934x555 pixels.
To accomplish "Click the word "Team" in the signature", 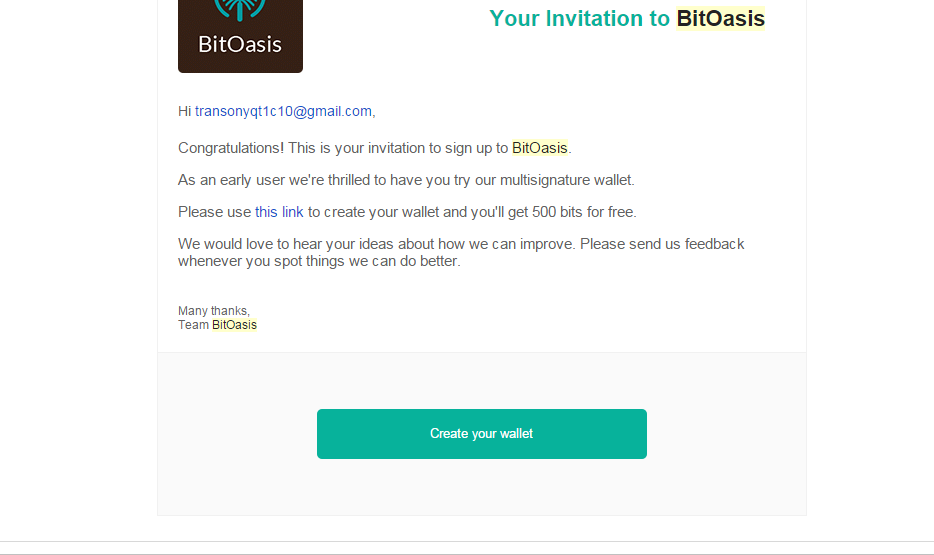I will [x=193, y=325].
